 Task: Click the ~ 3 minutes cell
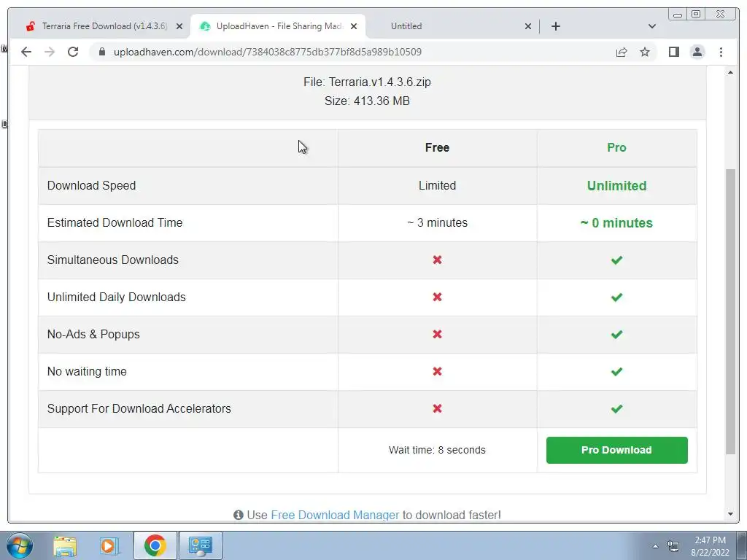click(x=438, y=223)
